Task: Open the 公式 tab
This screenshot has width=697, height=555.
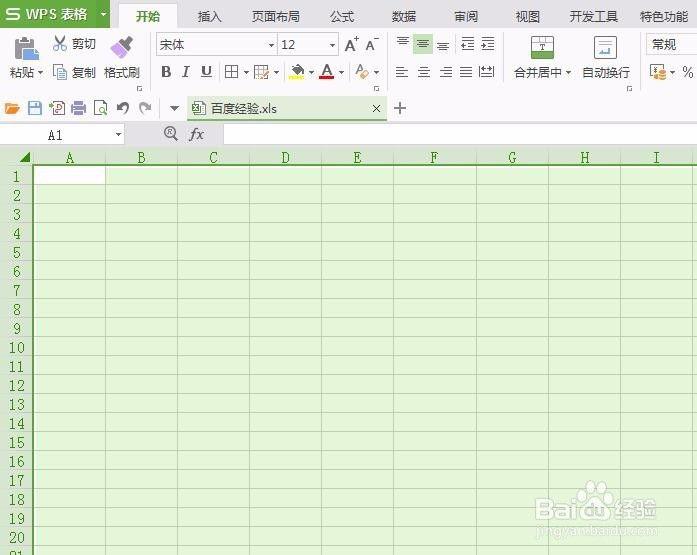Action: pyautogui.click(x=342, y=16)
